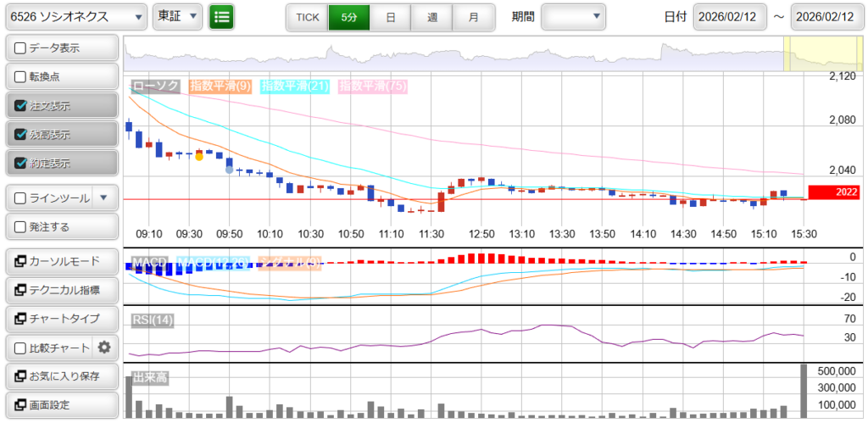The image size is (868, 423).
Task: Toggle the 転換点 checkbox
Action: coord(21,76)
